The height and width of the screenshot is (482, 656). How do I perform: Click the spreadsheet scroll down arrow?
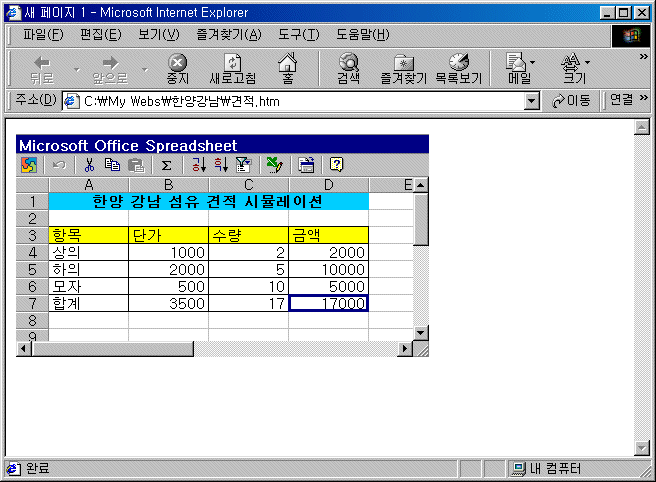[421, 333]
